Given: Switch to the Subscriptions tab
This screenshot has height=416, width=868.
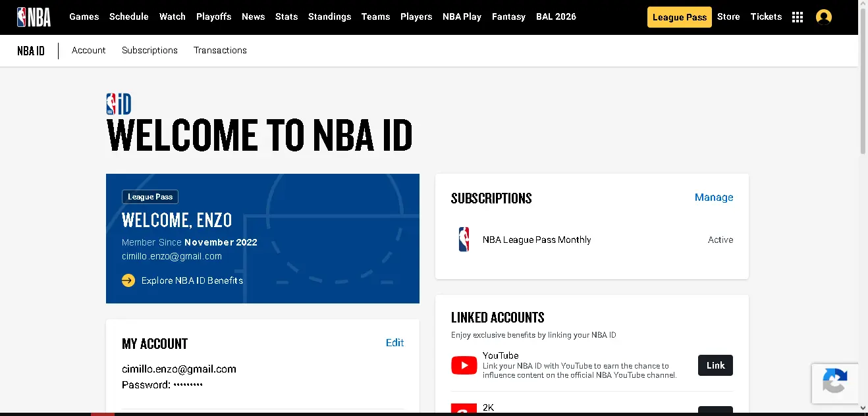Looking at the screenshot, I should click(149, 50).
